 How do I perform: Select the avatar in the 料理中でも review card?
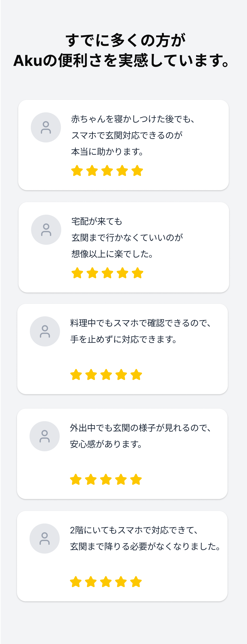click(x=45, y=331)
